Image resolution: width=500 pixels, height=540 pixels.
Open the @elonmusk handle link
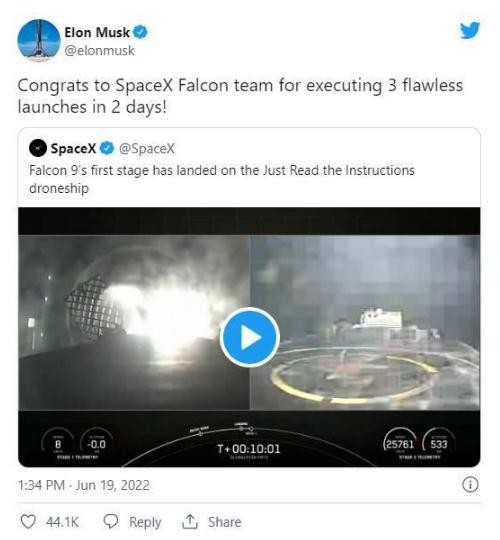point(100,51)
